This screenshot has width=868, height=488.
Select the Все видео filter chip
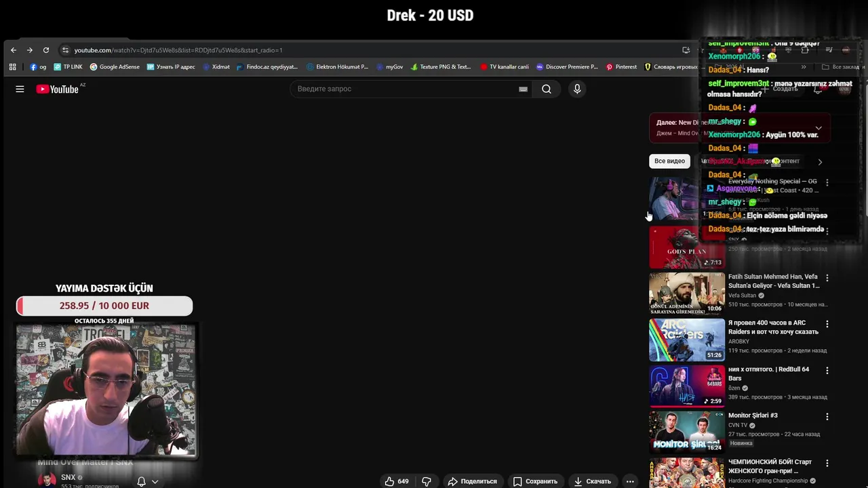(669, 161)
